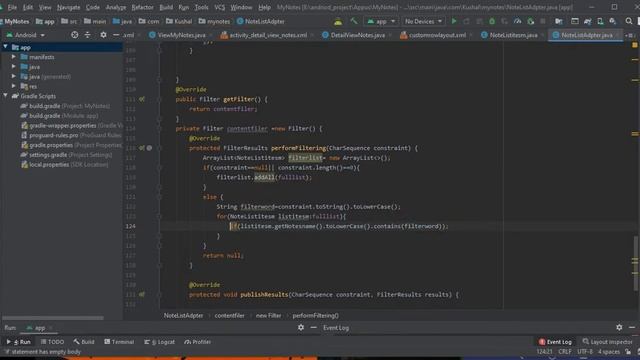Open Layout Inspector tool window
Image resolution: width=640 pixels, height=360 pixels.
coord(607,342)
